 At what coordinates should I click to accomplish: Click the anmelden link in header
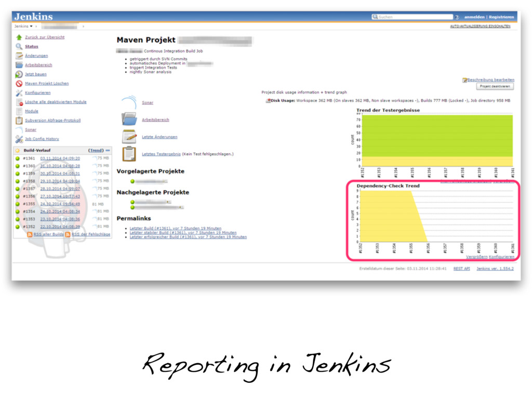pyautogui.click(x=474, y=17)
